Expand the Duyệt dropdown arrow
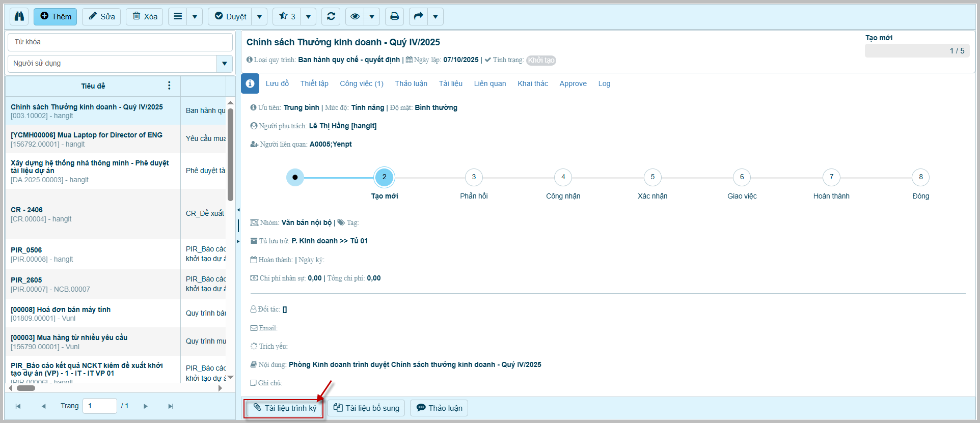The image size is (980, 423). (x=259, y=16)
